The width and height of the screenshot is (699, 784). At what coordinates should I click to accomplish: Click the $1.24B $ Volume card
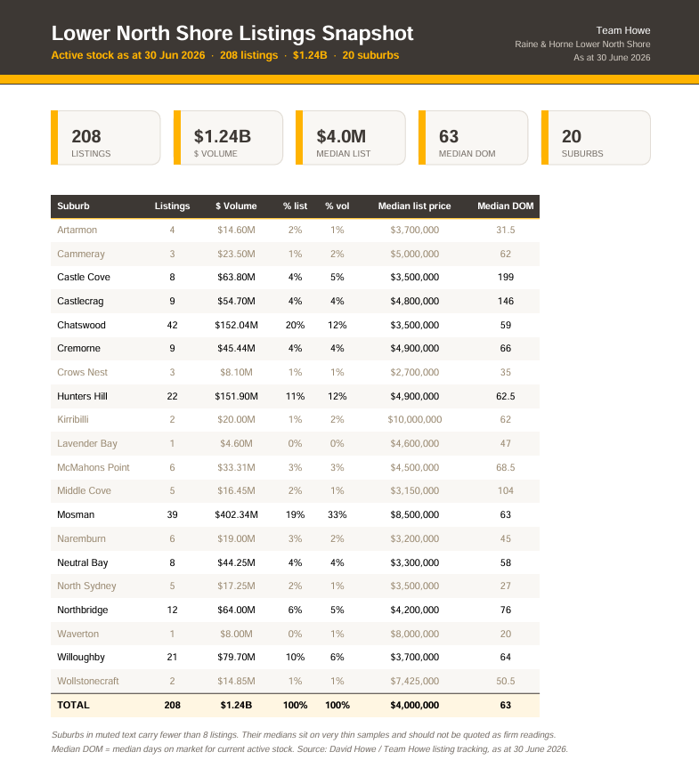[228, 138]
